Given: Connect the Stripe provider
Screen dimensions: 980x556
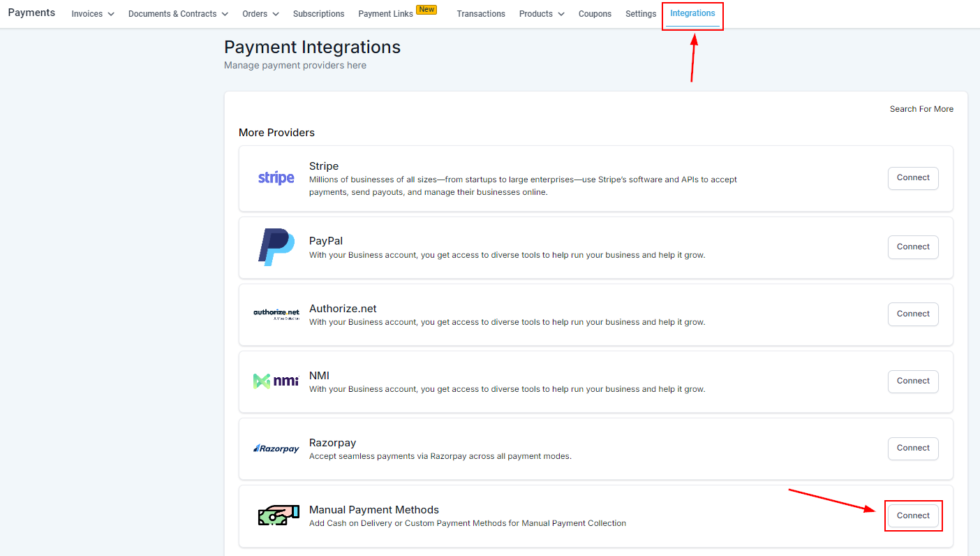Looking at the screenshot, I should pyautogui.click(x=913, y=178).
